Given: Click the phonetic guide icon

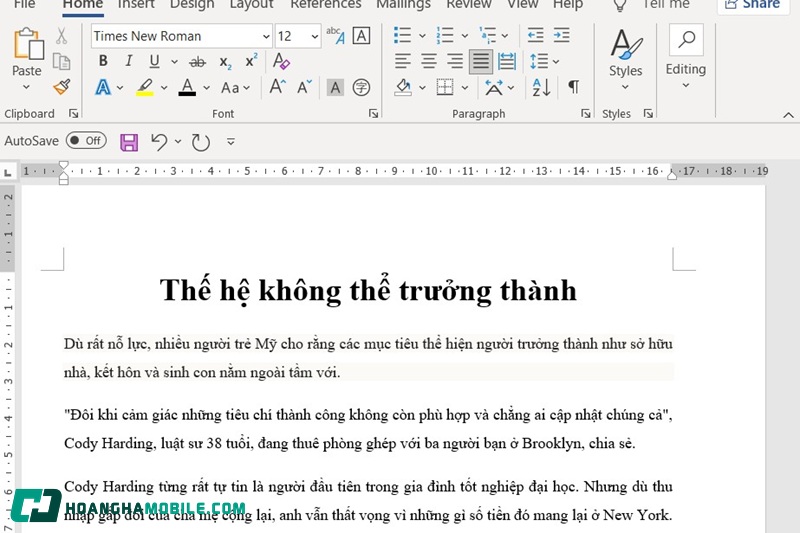Looking at the screenshot, I should 335,36.
